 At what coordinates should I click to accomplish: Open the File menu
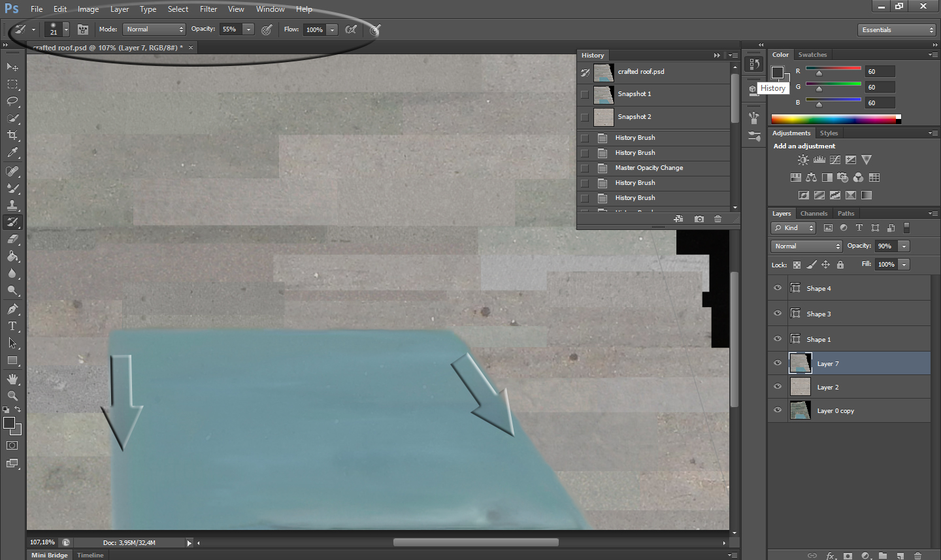pos(37,9)
